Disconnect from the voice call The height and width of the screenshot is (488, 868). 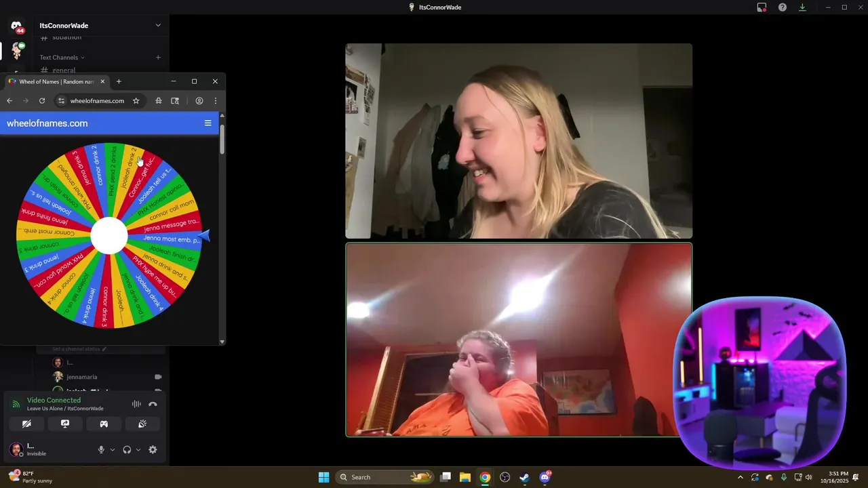pos(153,404)
